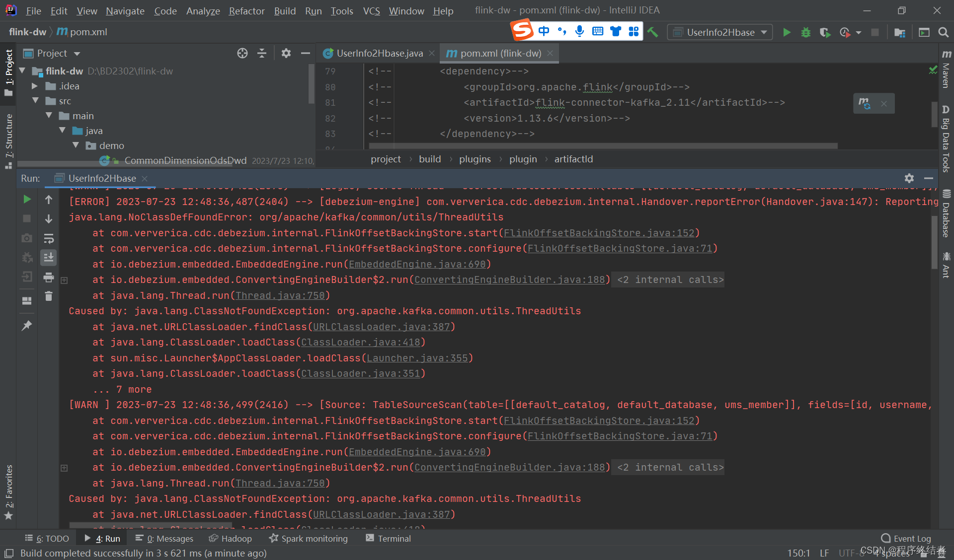Viewport: 954px width, 560px height.
Task: Close the pom.xml editor tab
Action: point(550,53)
